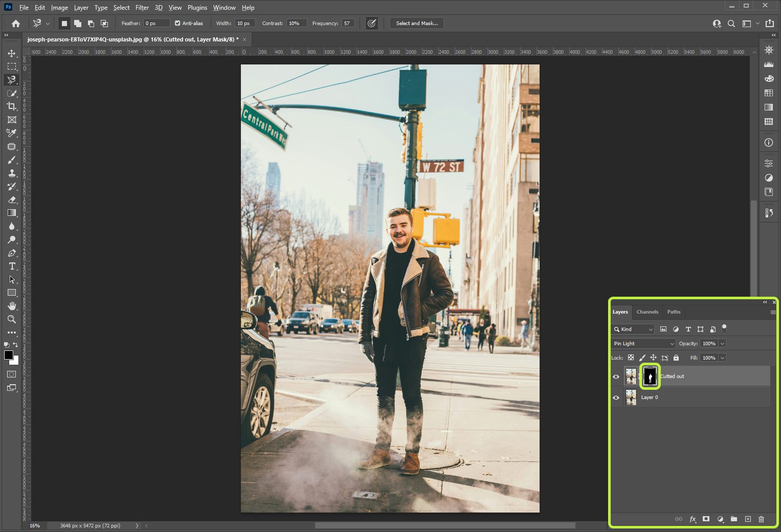Switch to the Channels tab

(648, 312)
